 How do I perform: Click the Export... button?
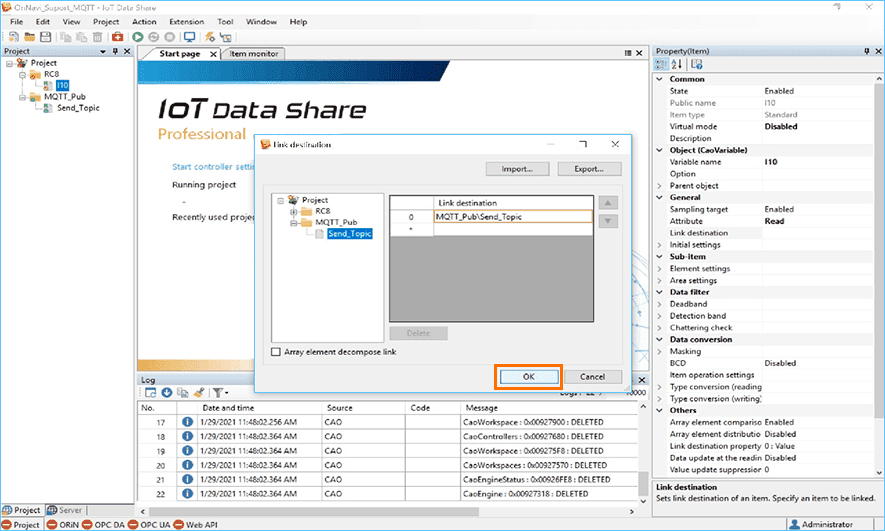(x=589, y=169)
